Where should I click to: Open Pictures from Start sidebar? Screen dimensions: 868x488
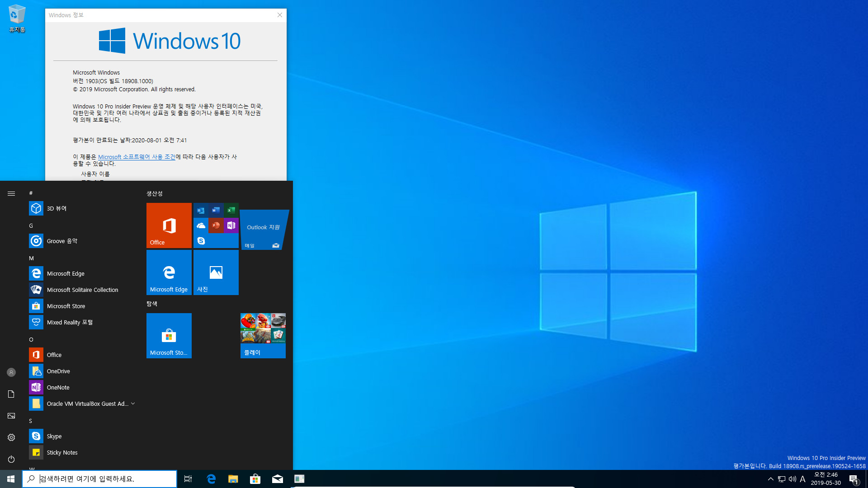[x=11, y=416]
